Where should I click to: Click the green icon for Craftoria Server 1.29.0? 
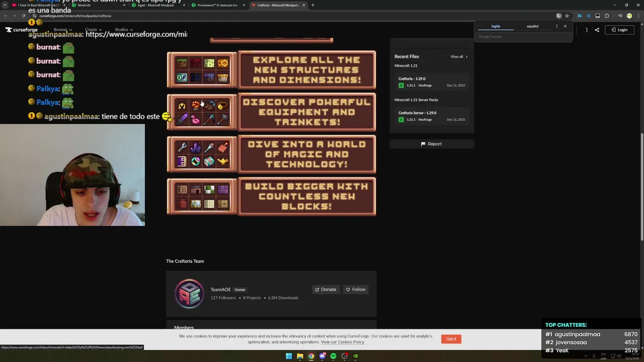pyautogui.click(x=401, y=120)
